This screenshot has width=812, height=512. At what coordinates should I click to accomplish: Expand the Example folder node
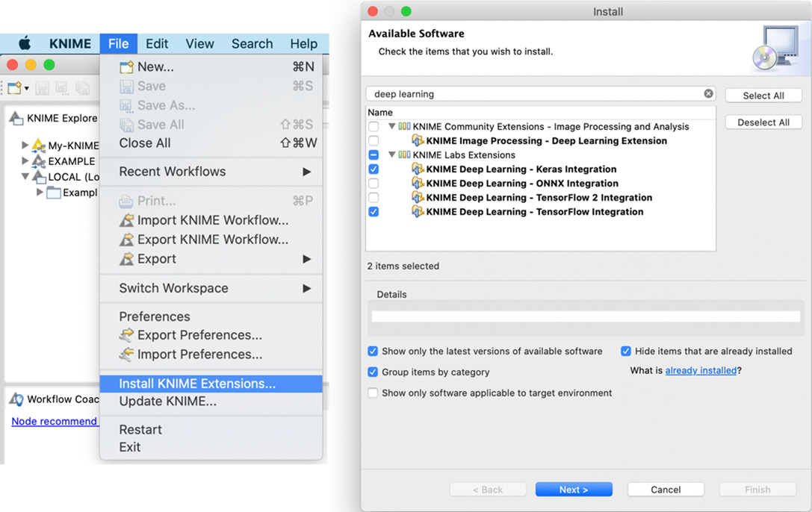click(x=40, y=193)
